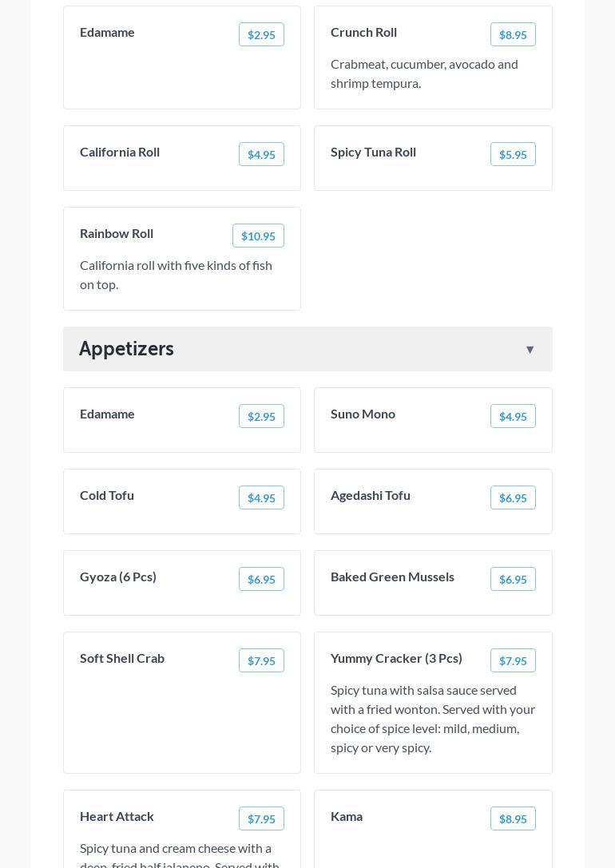The image size is (615, 868).
Task: Click Yummy Cracker $7.95 price button
Action: (513, 660)
